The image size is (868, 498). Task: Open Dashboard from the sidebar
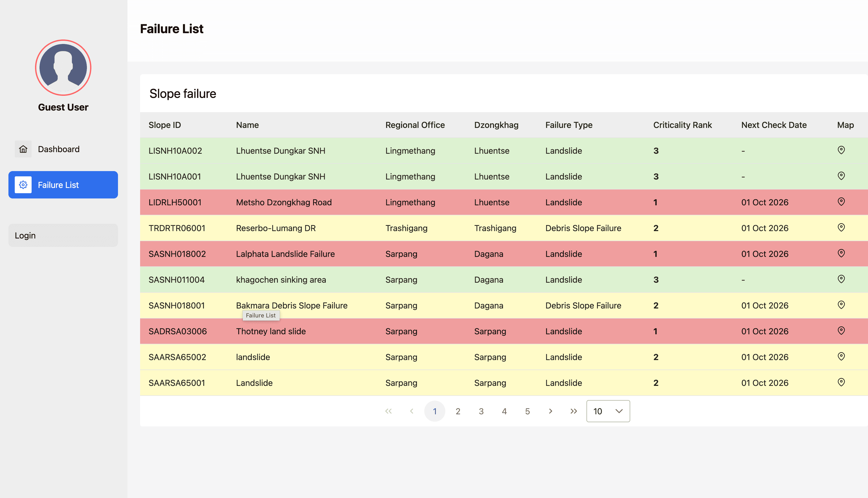click(58, 149)
